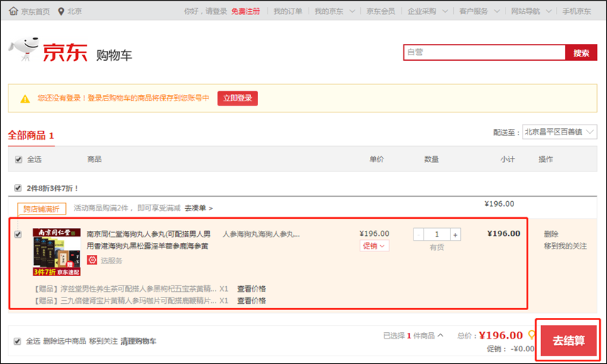Screen dimensions: 607x364
Task: Open the 南京同仁堂海狗丸人参丸 product title
Action: tap(148, 240)
